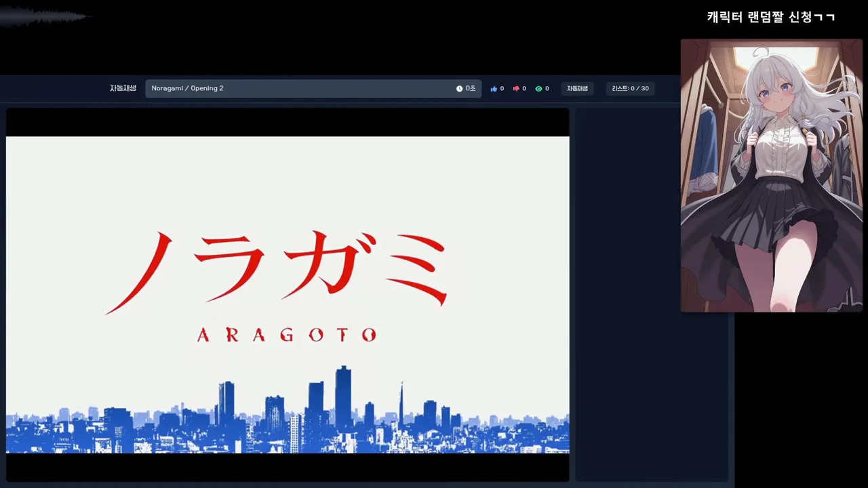Click the 자동재생 button beside the views counter
868x488 pixels.
578,89
